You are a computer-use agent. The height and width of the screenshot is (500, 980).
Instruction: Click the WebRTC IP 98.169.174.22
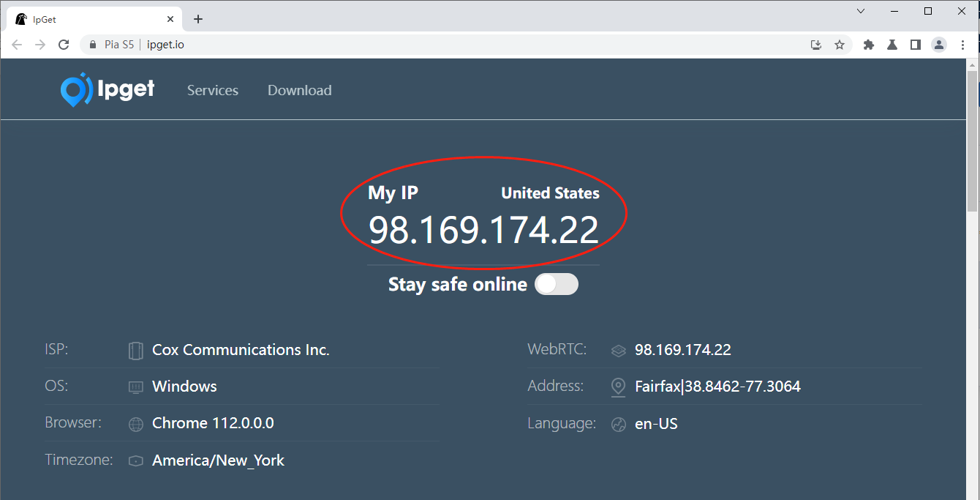(x=682, y=350)
